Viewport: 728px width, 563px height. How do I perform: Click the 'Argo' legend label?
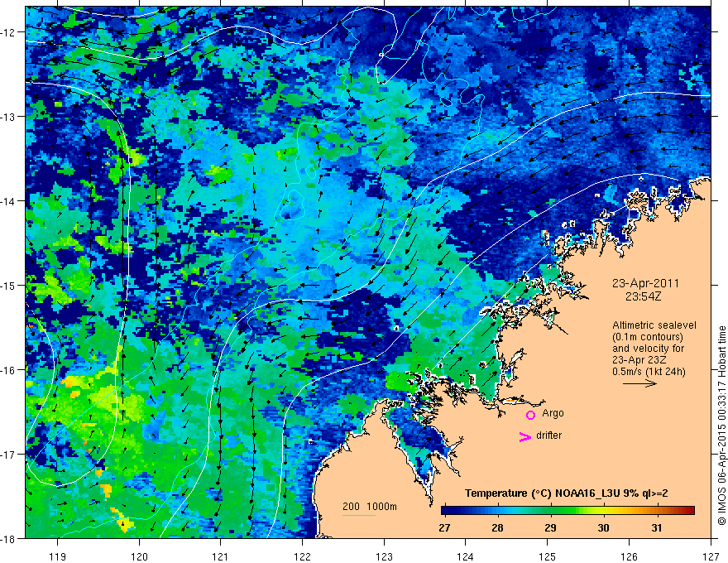[553, 413]
